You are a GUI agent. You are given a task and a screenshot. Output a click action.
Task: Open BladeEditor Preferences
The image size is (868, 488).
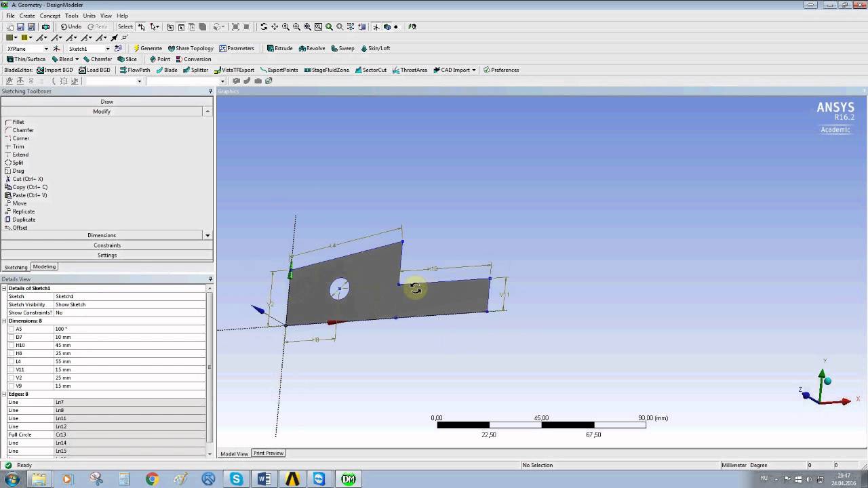coord(500,70)
